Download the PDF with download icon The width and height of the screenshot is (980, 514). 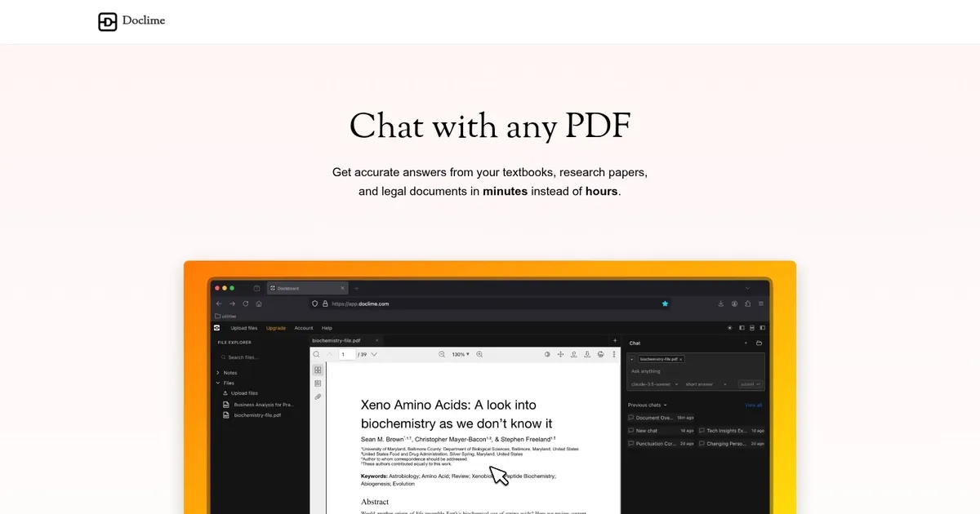coord(587,354)
